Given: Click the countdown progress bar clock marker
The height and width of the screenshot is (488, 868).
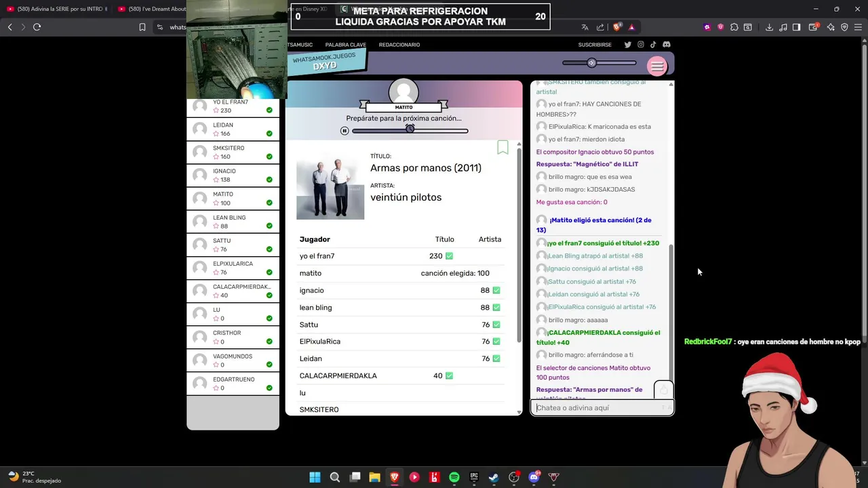Looking at the screenshot, I should [x=410, y=128].
